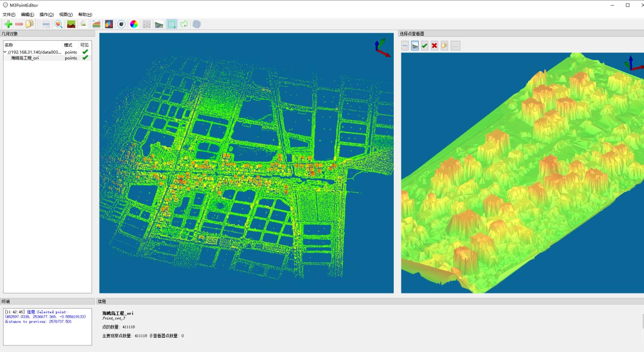Toggle visibility of 海鸥岛工程_ori layer
This screenshot has height=352, width=644.
[85, 58]
